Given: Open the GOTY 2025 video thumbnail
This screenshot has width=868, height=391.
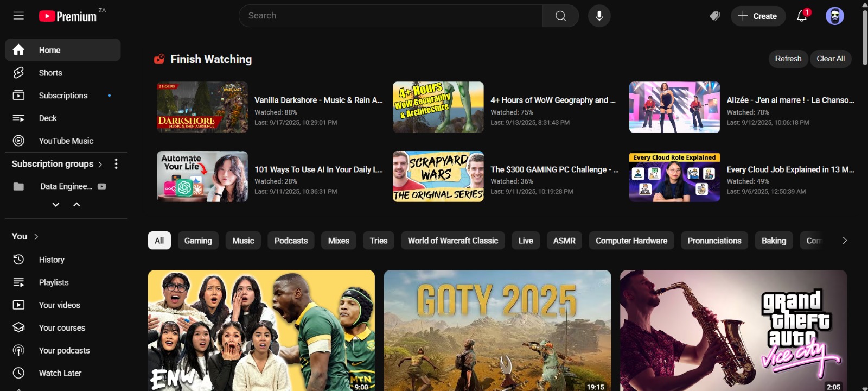Looking at the screenshot, I should (497, 330).
